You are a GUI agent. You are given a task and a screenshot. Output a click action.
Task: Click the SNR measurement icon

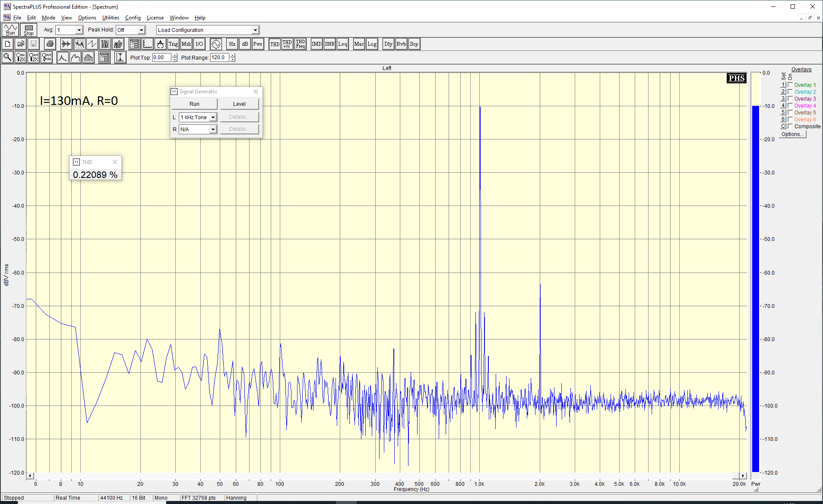tap(329, 44)
